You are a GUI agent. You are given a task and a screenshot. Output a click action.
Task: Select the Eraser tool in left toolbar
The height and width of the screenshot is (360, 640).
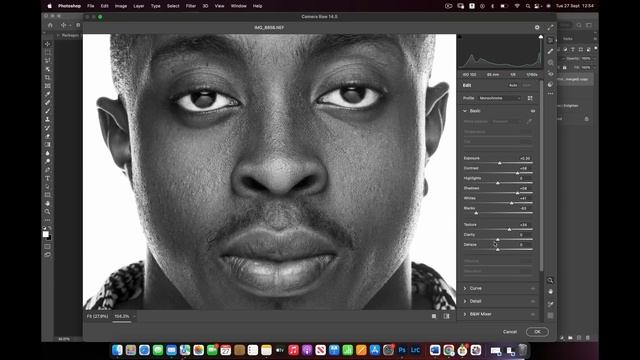click(x=48, y=136)
